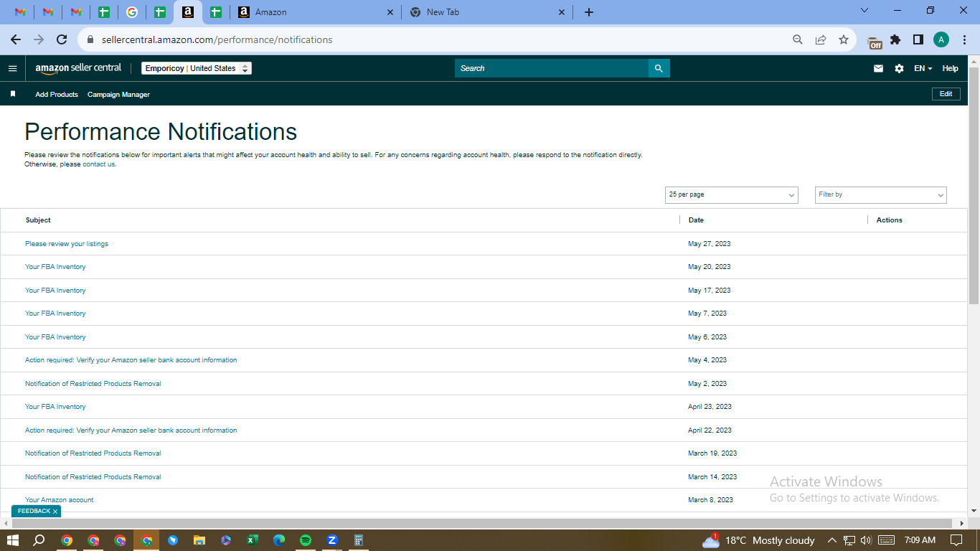This screenshot has width=980, height=551.
Task: Bookmark this page with the star icon
Action: (x=844, y=39)
